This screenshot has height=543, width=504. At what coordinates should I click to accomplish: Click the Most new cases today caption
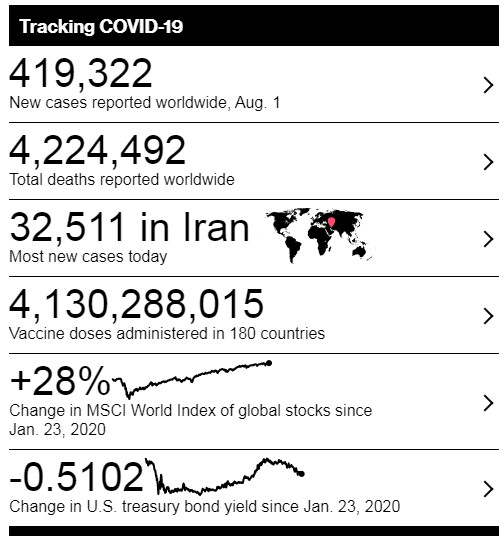tap(88, 257)
